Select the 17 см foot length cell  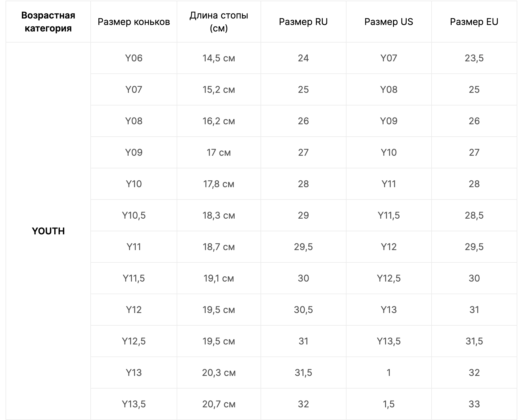[x=219, y=153]
